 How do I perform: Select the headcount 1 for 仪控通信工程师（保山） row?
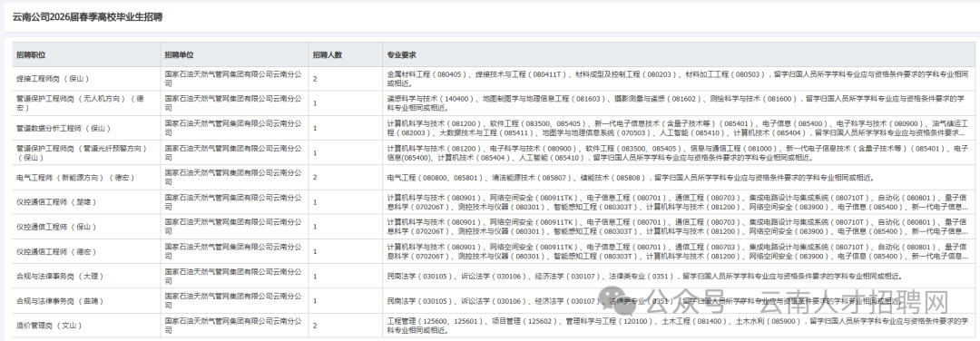[x=315, y=227]
